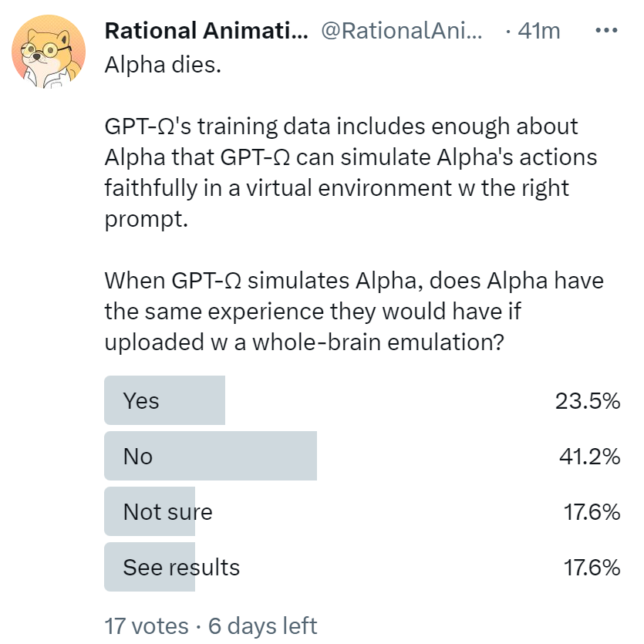This screenshot has width=644, height=644.
Task: Click the 17.6% beside Not sure
Action: coord(589,512)
